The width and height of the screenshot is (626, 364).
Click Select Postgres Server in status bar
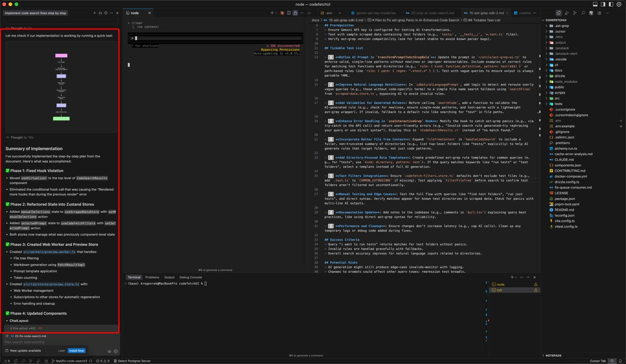132,361
